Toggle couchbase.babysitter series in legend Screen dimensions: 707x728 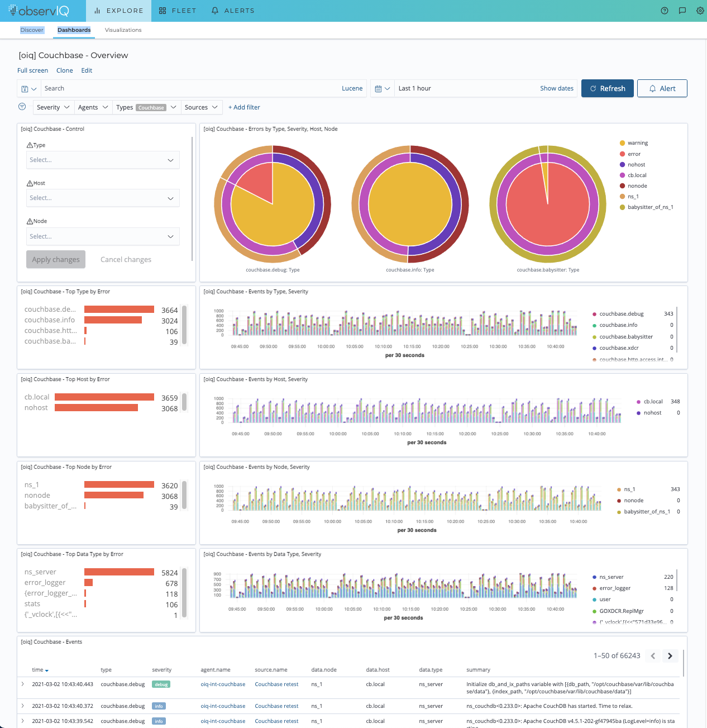[623, 337]
